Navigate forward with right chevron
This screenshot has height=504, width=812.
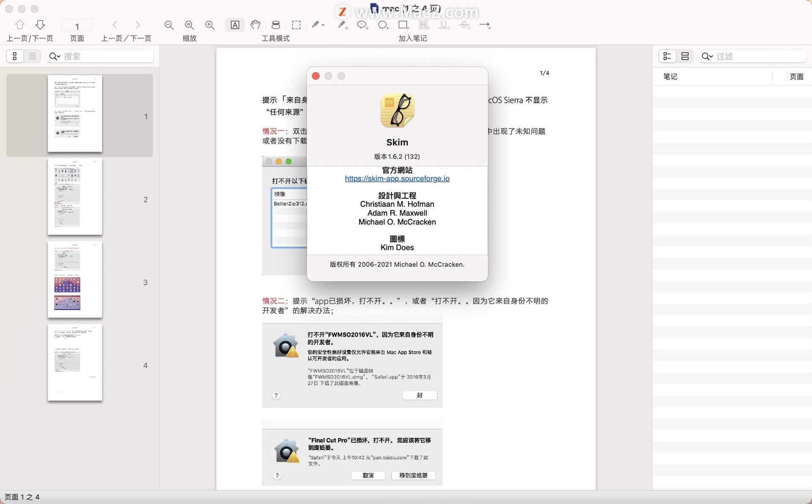[x=137, y=25]
